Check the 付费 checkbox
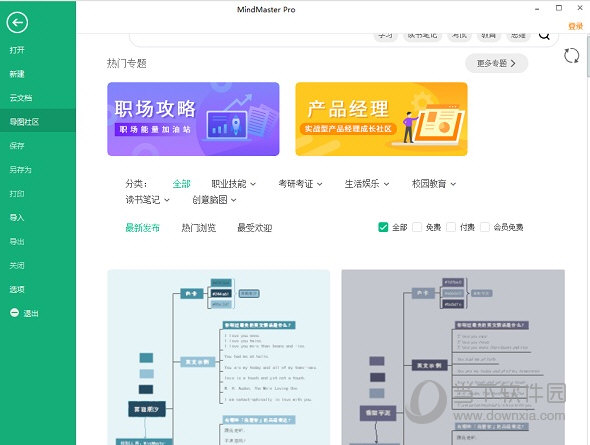Screen dimensions: 590x445 [451, 227]
